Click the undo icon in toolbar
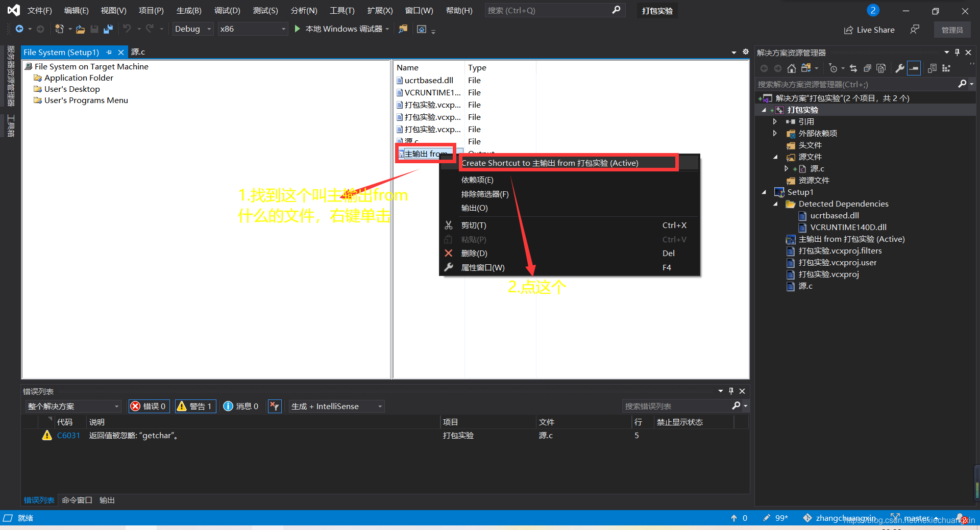The width and height of the screenshot is (980, 530). [x=127, y=29]
